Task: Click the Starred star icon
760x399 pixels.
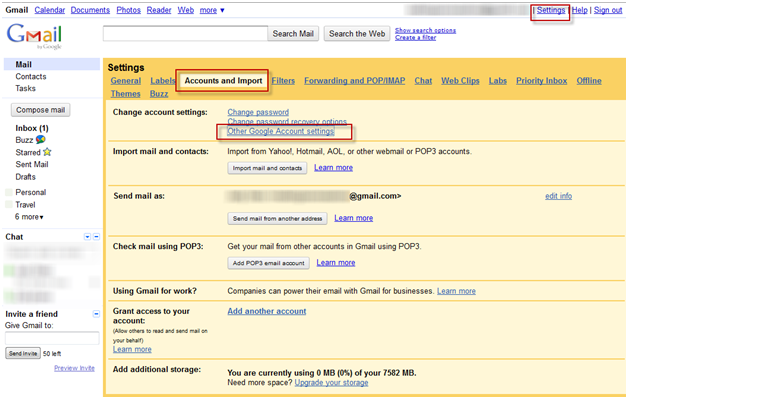Action: tap(47, 152)
